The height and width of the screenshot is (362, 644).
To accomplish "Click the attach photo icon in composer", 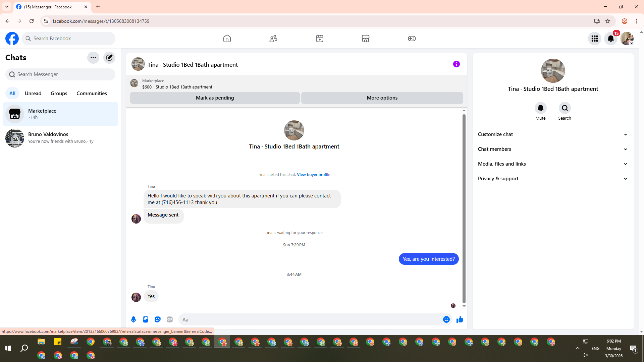I will click(146, 319).
